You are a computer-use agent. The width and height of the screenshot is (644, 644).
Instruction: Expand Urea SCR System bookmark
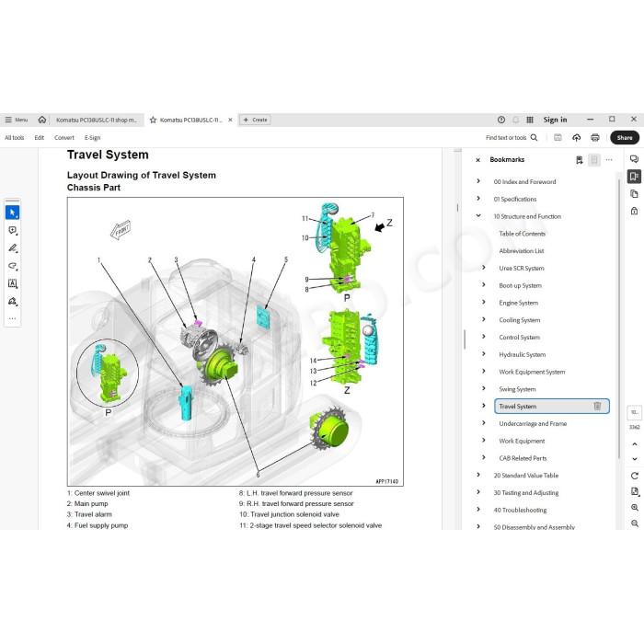(x=483, y=268)
